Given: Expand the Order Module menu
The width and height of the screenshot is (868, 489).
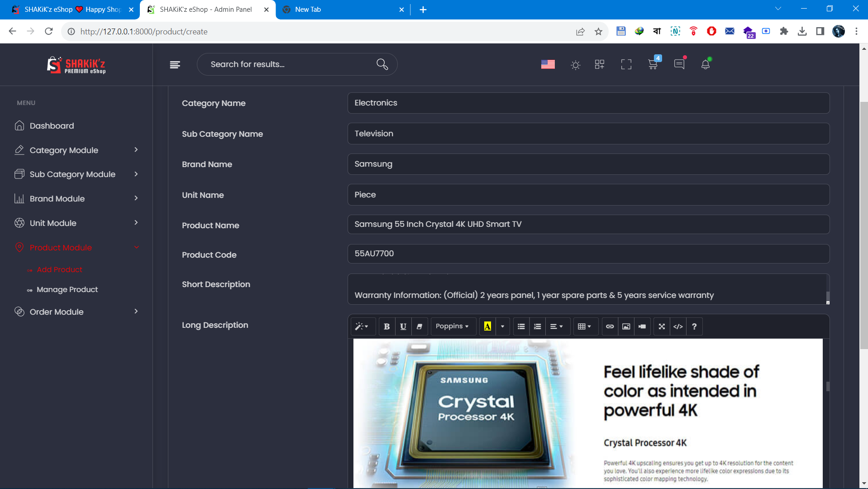Looking at the screenshot, I should pos(76,312).
